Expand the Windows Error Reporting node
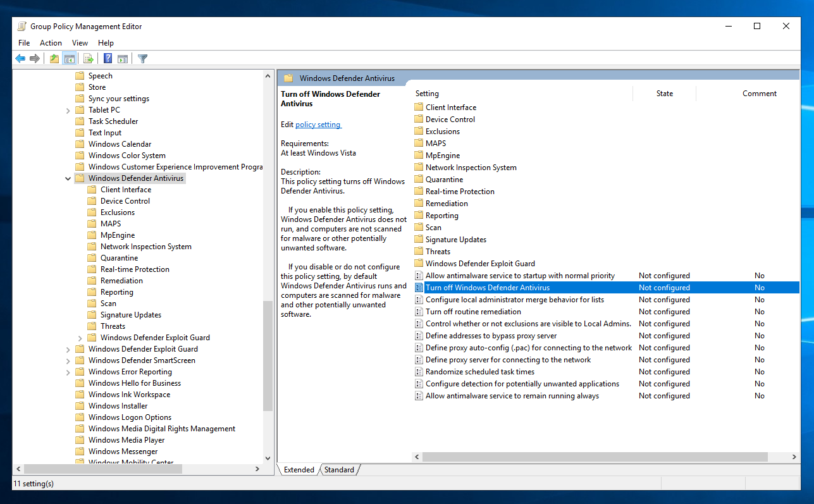This screenshot has height=504, width=814. [x=68, y=372]
